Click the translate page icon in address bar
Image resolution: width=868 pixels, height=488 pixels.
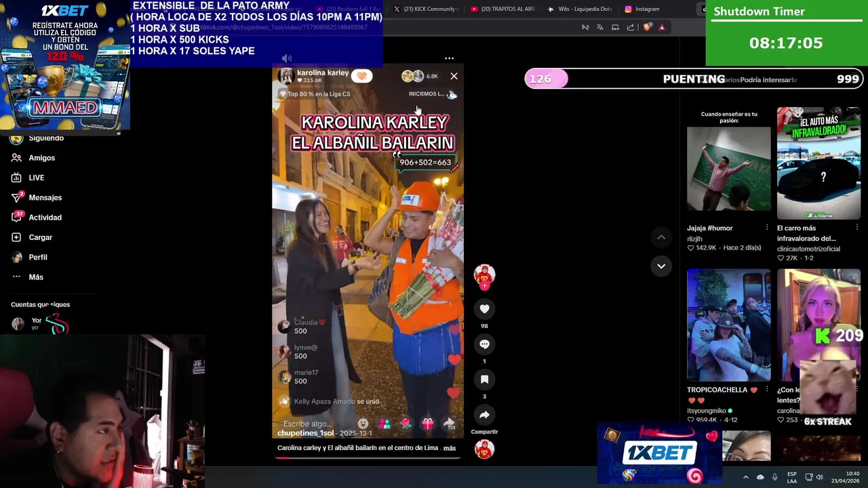pyautogui.click(x=599, y=27)
